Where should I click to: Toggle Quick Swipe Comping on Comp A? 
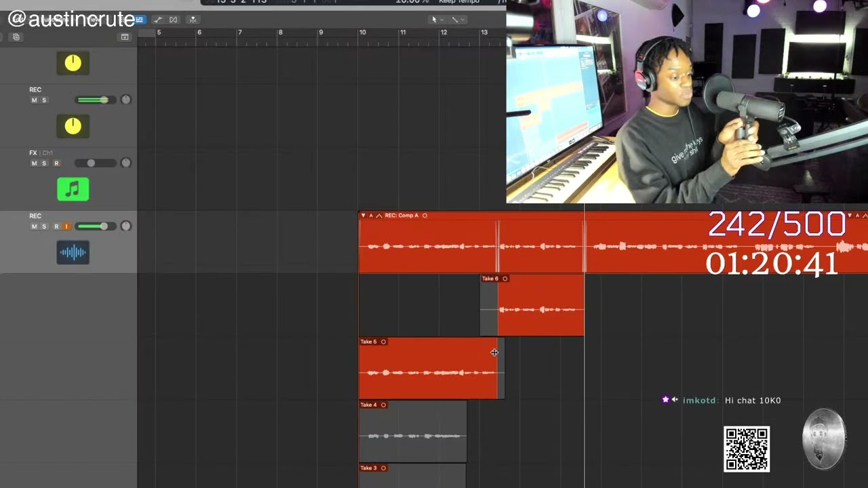(x=379, y=216)
